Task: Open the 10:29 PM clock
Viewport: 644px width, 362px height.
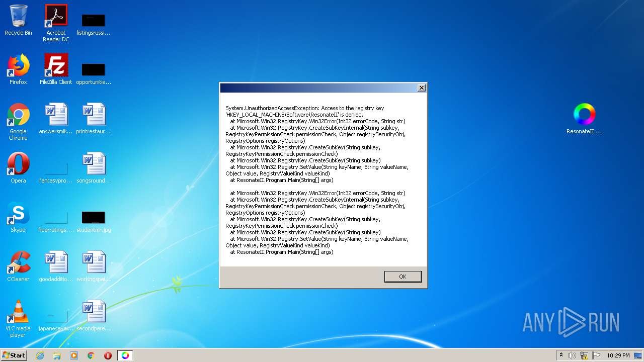Action: (618, 355)
